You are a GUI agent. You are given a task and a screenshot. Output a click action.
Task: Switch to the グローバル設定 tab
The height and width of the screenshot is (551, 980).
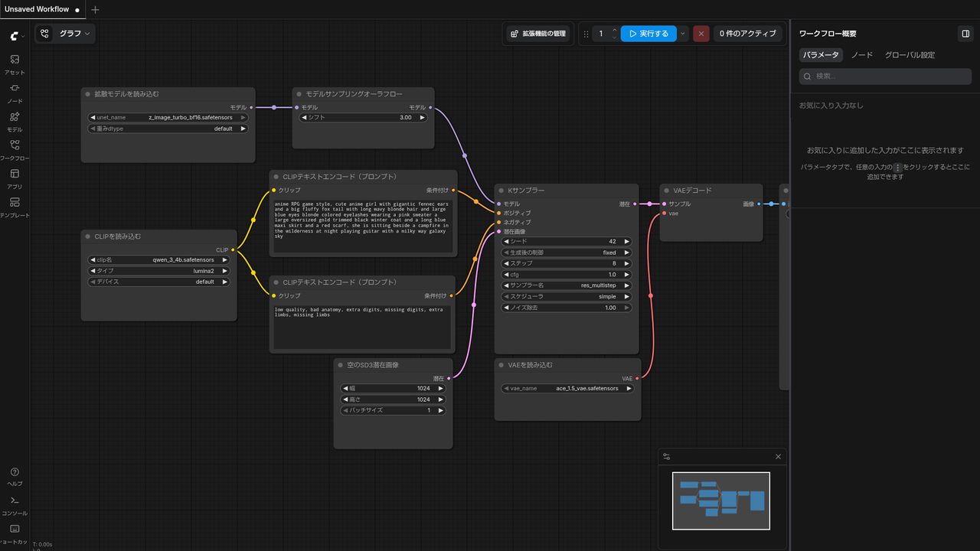(x=910, y=55)
